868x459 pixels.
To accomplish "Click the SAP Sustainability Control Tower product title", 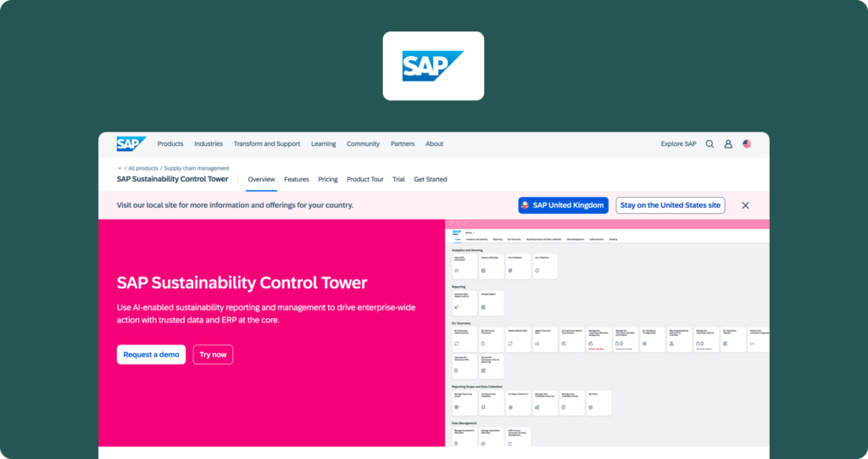I will (x=172, y=179).
